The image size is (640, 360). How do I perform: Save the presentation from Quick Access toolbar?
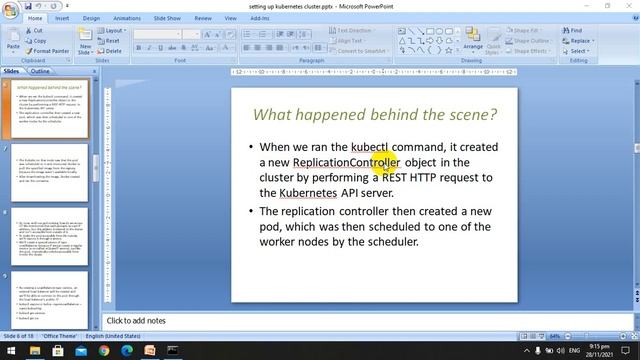[28, 6]
